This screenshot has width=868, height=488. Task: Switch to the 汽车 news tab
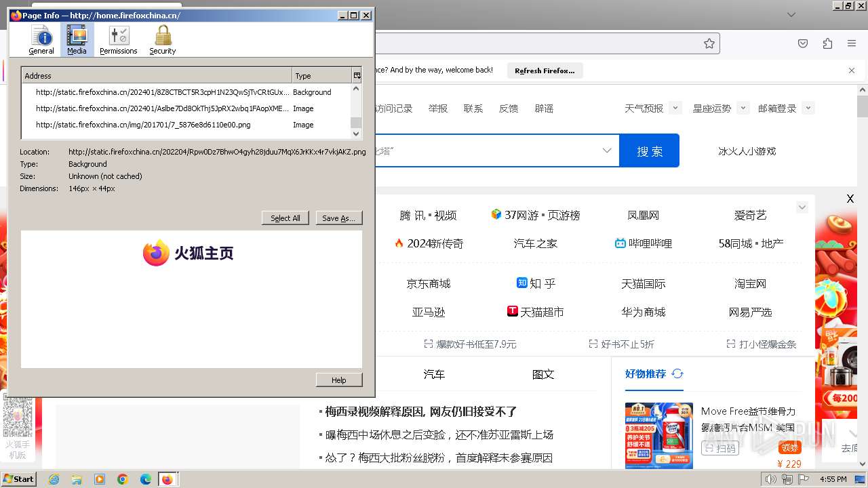[434, 374]
